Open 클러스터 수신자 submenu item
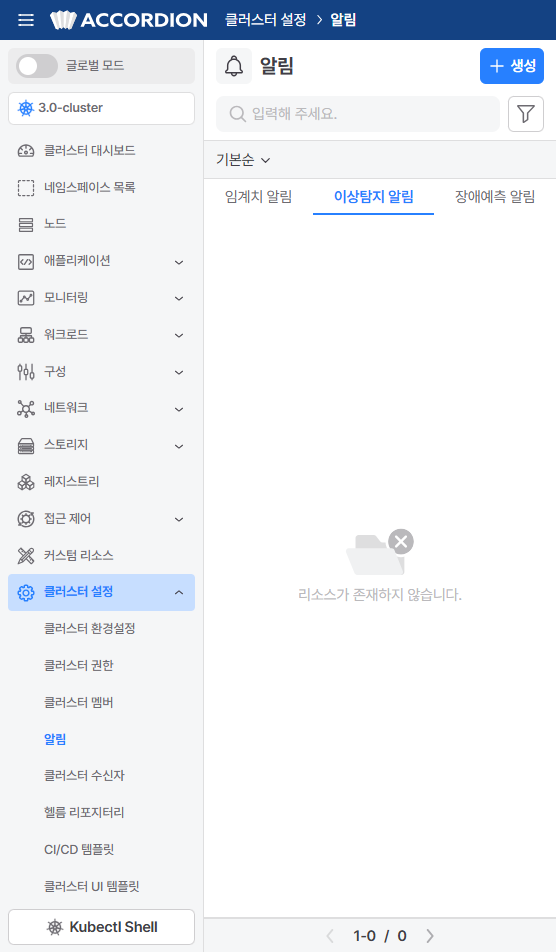This screenshot has width=556, height=952. (x=84, y=775)
